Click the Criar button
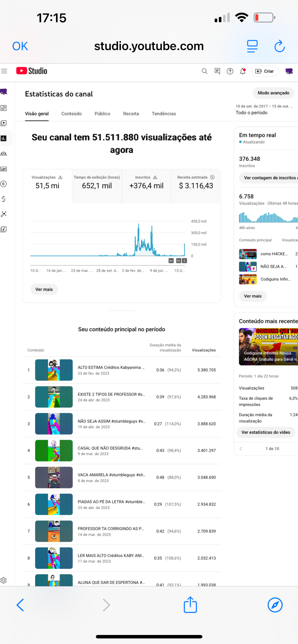The image size is (298, 644). tap(265, 71)
